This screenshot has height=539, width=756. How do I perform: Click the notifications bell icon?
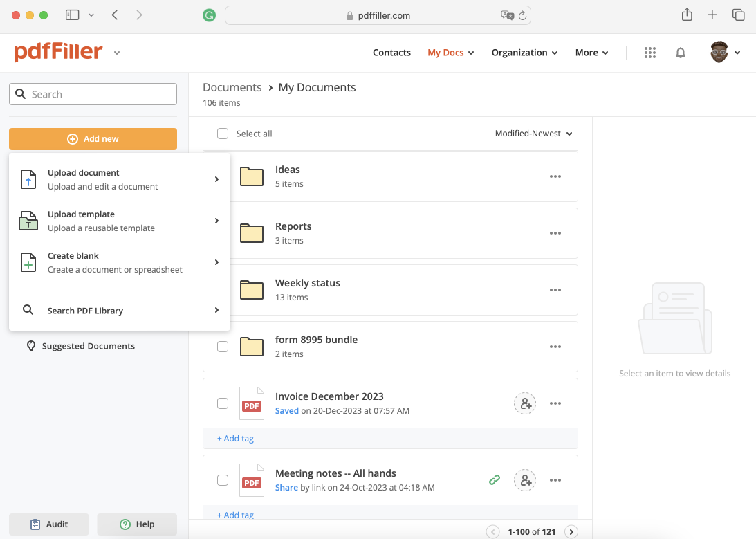pos(681,53)
